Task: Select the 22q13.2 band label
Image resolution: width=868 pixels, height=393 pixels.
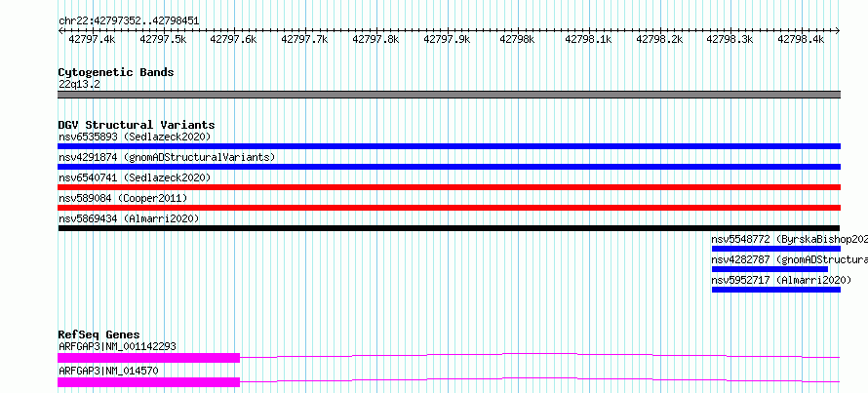Action: (x=79, y=85)
